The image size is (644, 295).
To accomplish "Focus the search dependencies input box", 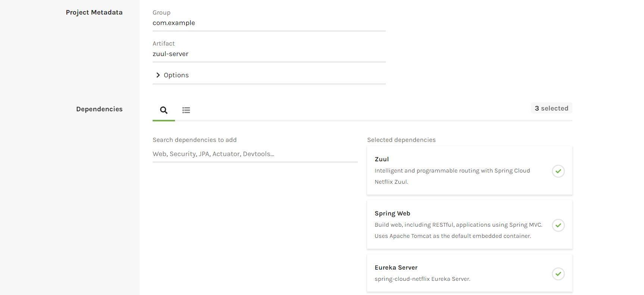I will point(255,154).
